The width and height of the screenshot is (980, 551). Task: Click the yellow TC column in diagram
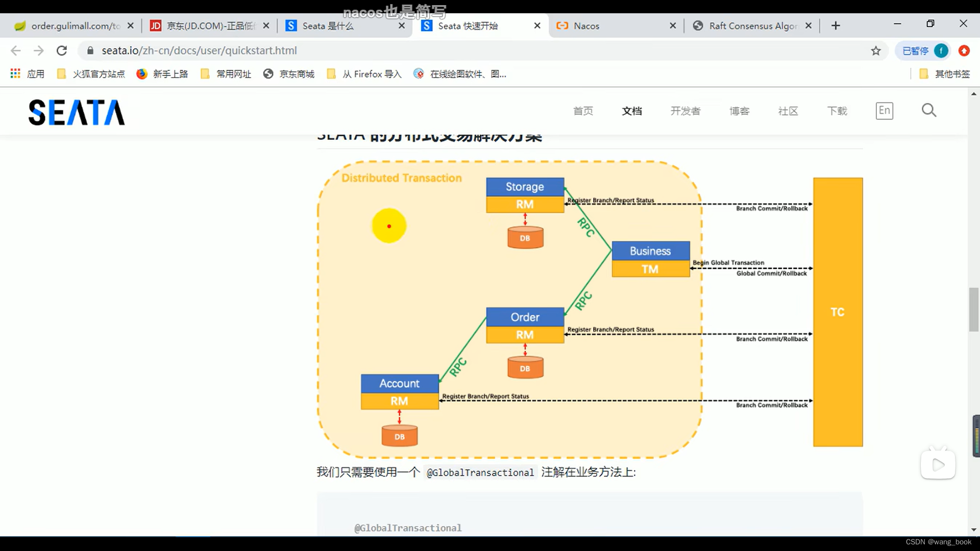[838, 312]
